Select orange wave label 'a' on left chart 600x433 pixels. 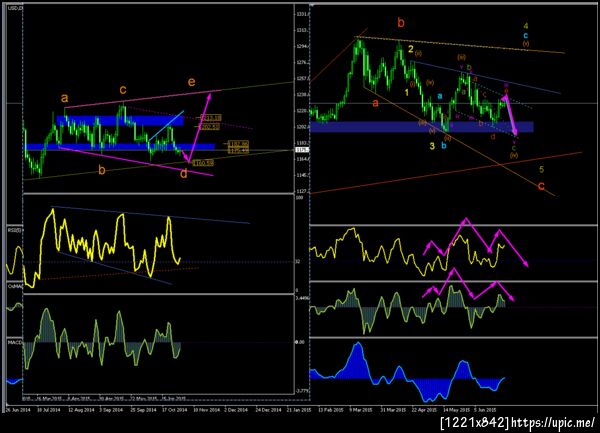[x=65, y=98]
